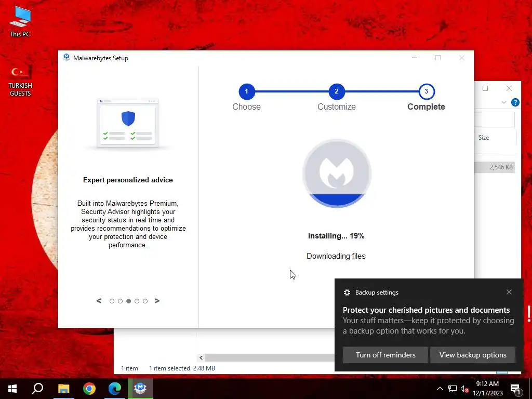Click the network tray icon
Image resolution: width=532 pixels, height=399 pixels.
pyautogui.click(x=453, y=389)
